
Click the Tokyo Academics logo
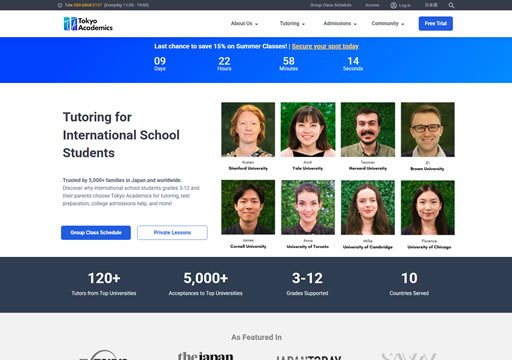pyautogui.click(x=88, y=24)
